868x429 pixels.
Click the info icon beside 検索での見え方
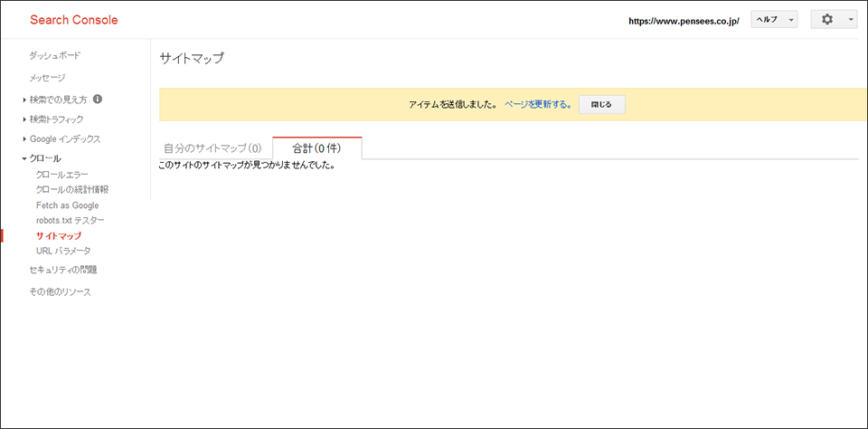coord(98,100)
